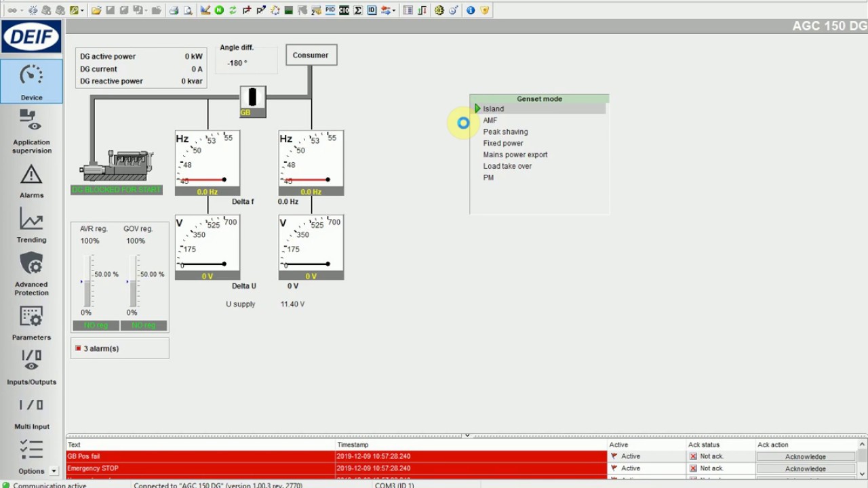Image resolution: width=868 pixels, height=488 pixels.
Task: Acknowledge the Emergency STOP alarm
Action: click(806, 469)
